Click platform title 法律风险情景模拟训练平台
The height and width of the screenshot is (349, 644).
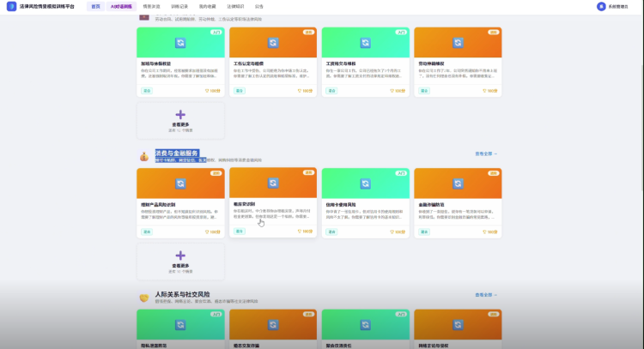[47, 7]
